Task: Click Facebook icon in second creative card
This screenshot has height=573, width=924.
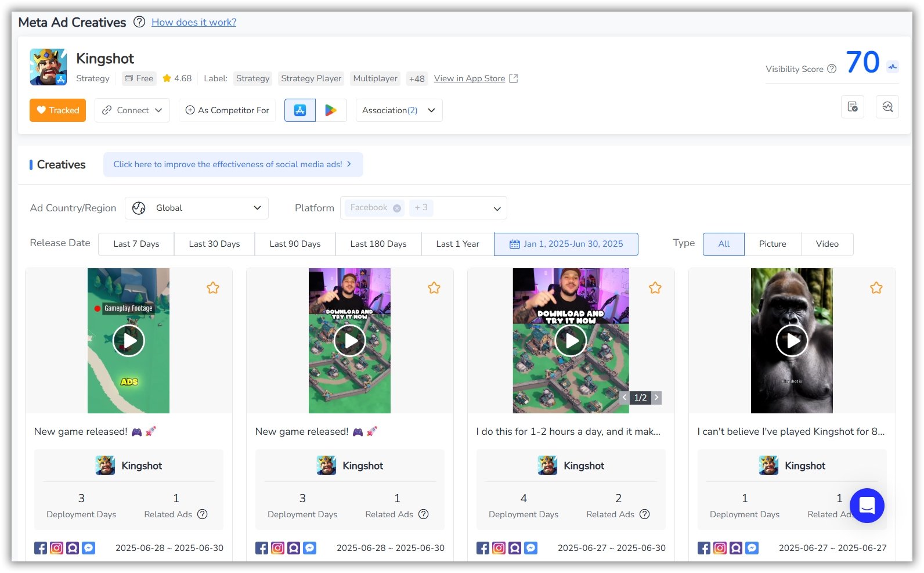Action: click(262, 548)
